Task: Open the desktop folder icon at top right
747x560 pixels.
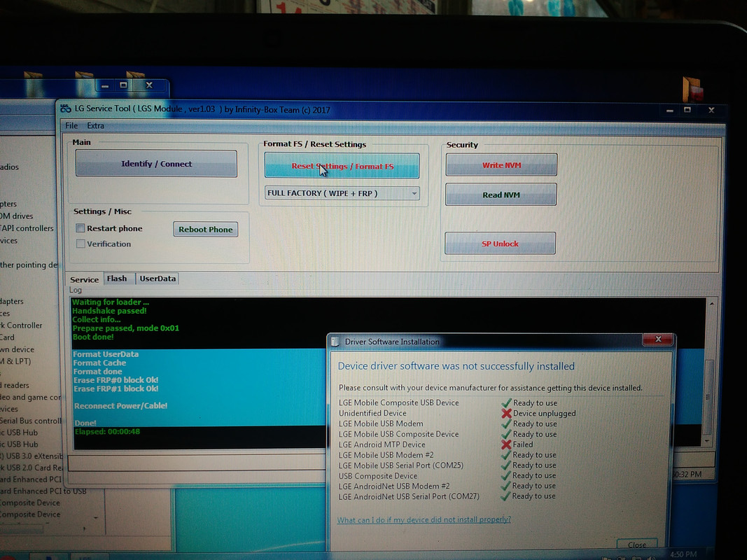Action: [692, 89]
